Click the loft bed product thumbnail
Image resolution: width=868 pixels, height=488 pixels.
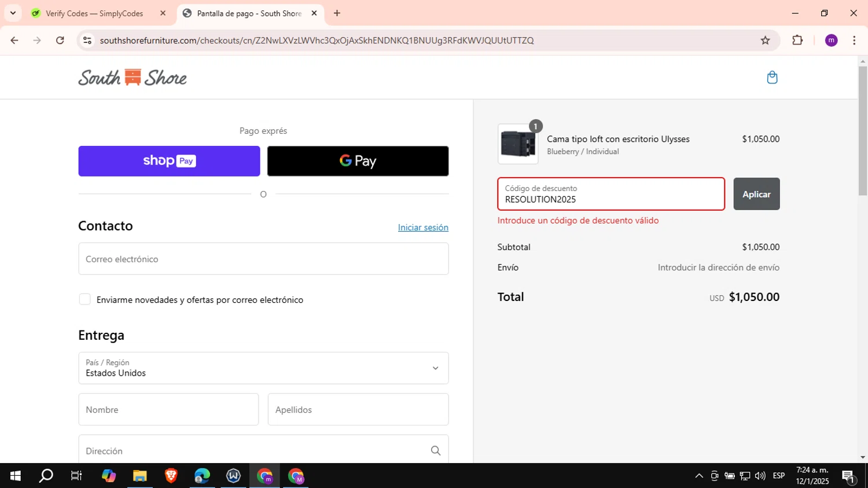518,144
